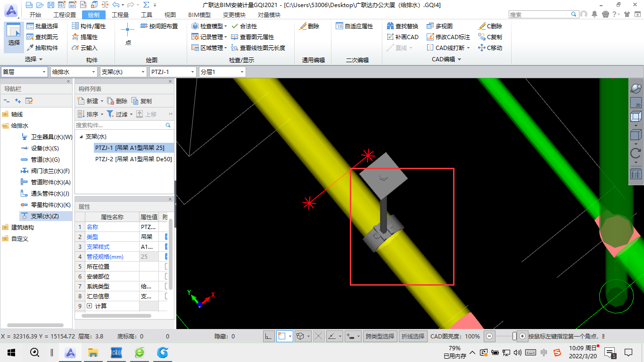The image size is (644, 362).
Task: Open 查看图元属性 view element properties
Action: (x=252, y=37)
